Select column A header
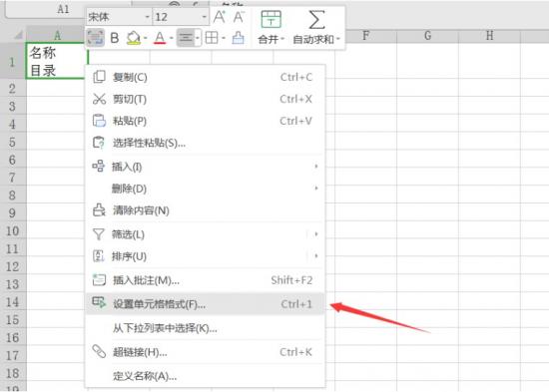Screen dimensions: 549x392 click(x=56, y=35)
